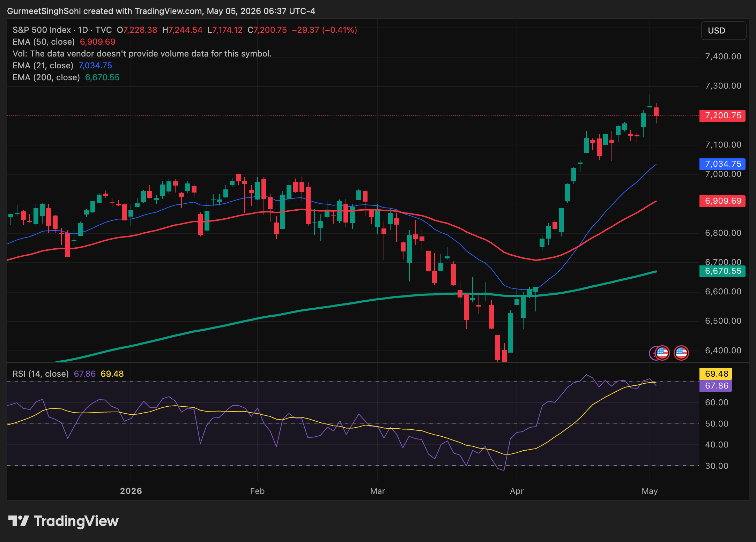Viewport: 756px width, 542px height.
Task: Select the RSI (14, close) indicator label
Action: click(40, 374)
